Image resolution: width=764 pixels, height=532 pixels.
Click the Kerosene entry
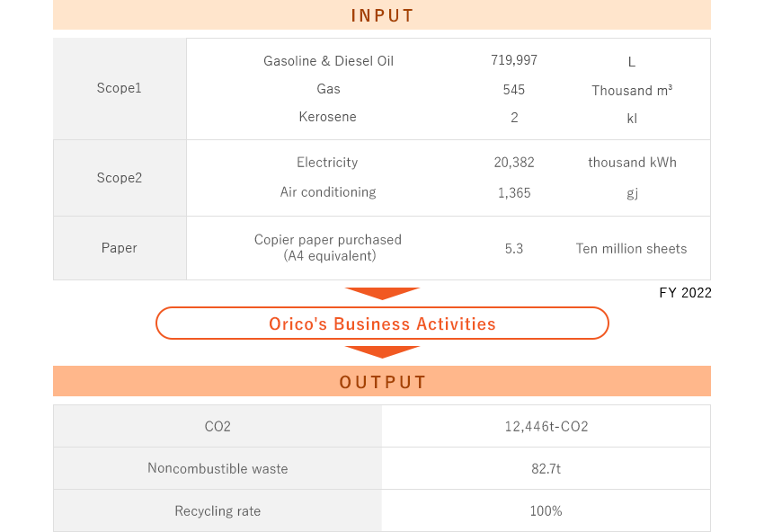(328, 117)
